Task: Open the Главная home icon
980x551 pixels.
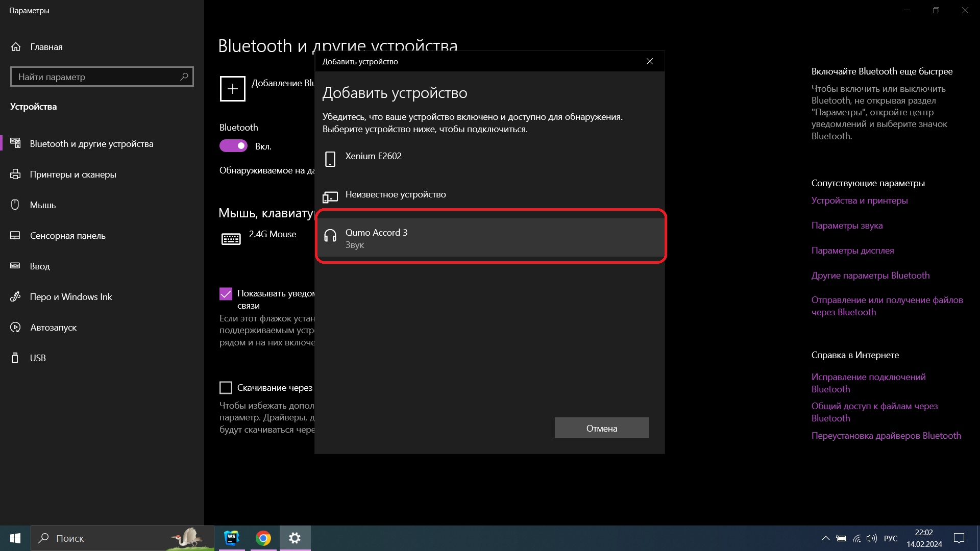Action: click(x=16, y=47)
